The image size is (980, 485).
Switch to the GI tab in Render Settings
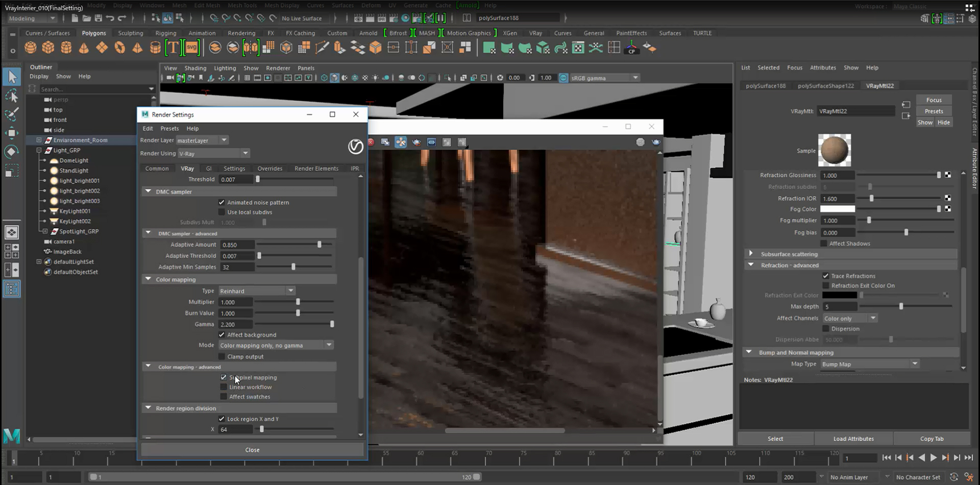click(x=209, y=168)
